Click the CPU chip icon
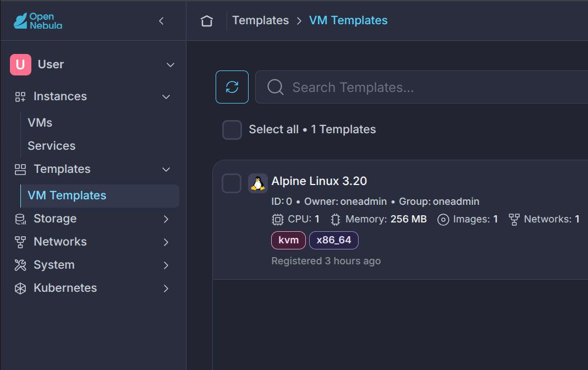This screenshot has width=588, height=370. (x=278, y=220)
